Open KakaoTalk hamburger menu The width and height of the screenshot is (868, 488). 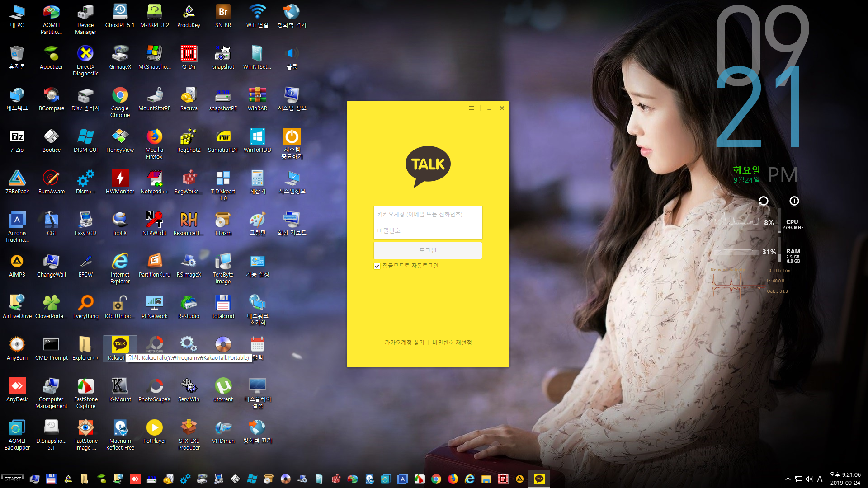pos(472,108)
